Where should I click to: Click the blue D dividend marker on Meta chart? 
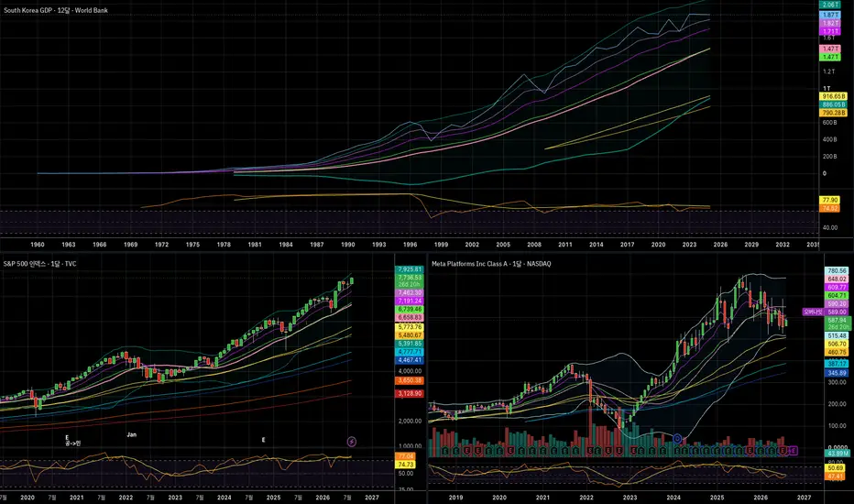(x=677, y=439)
